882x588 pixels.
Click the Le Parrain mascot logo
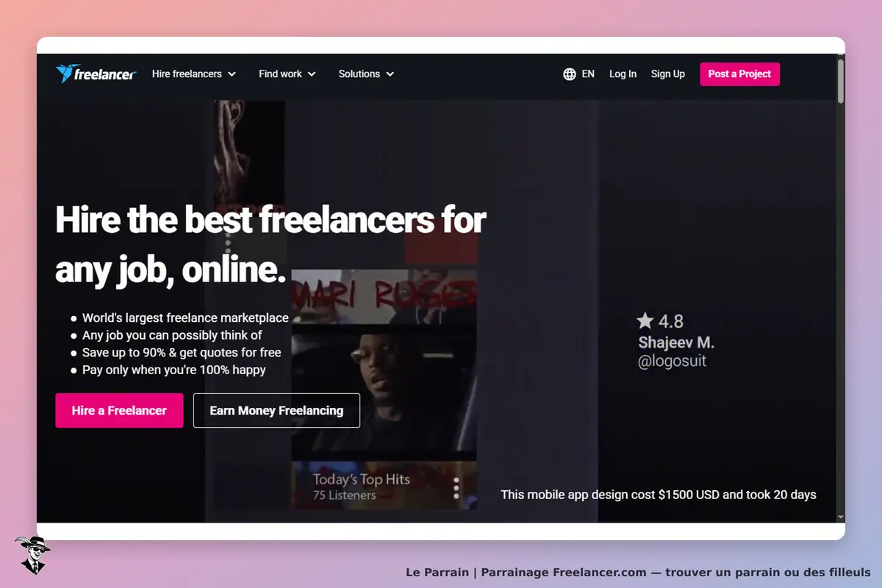pos(32,555)
